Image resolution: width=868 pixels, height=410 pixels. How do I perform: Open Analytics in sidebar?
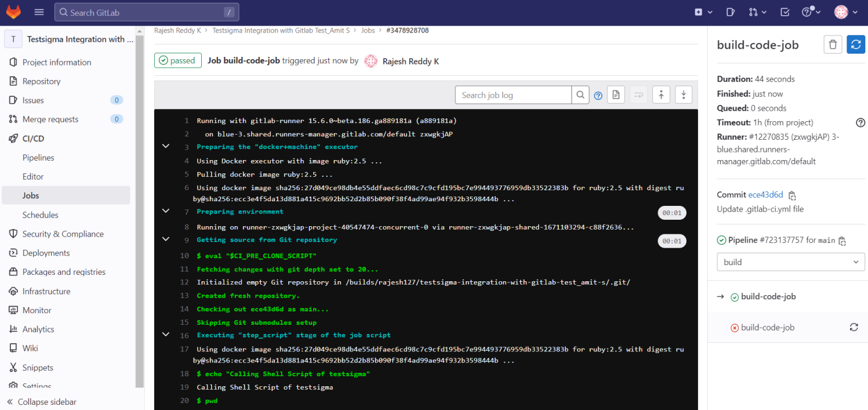click(x=38, y=329)
